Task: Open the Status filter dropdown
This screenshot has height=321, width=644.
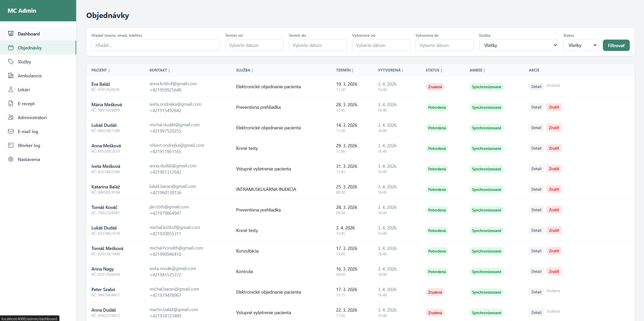Action: pos(580,45)
